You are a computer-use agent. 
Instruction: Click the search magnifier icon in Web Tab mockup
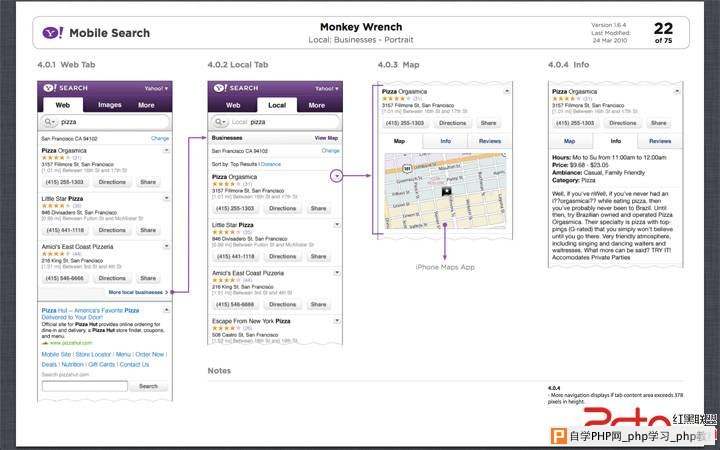[49, 122]
